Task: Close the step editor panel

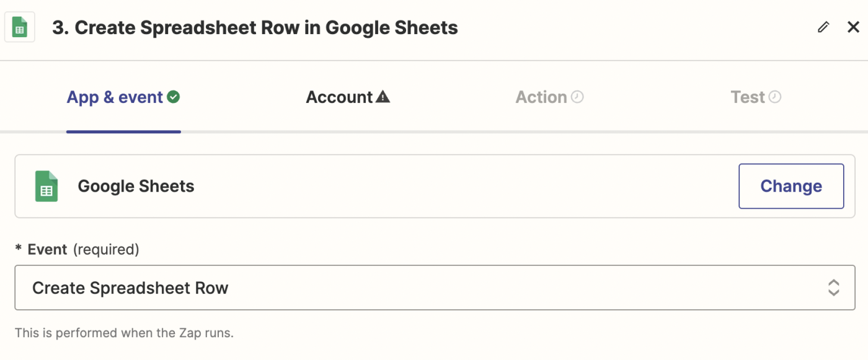Action: pos(853,27)
